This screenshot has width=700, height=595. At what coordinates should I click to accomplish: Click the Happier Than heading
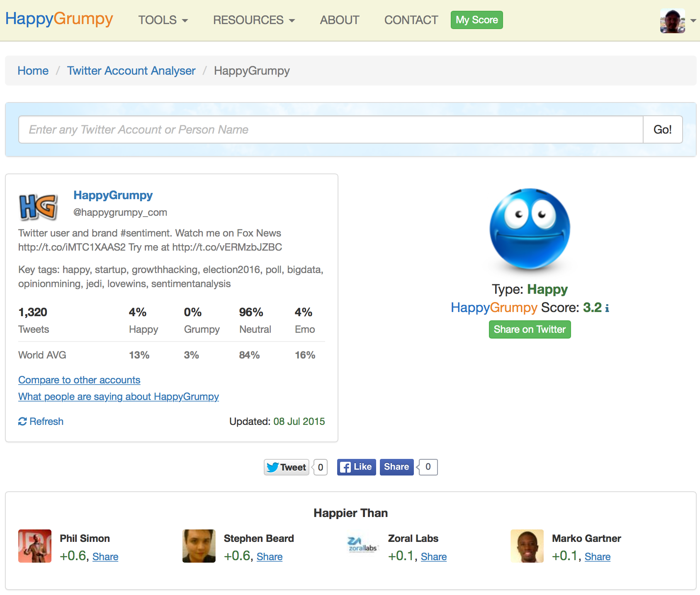click(350, 513)
